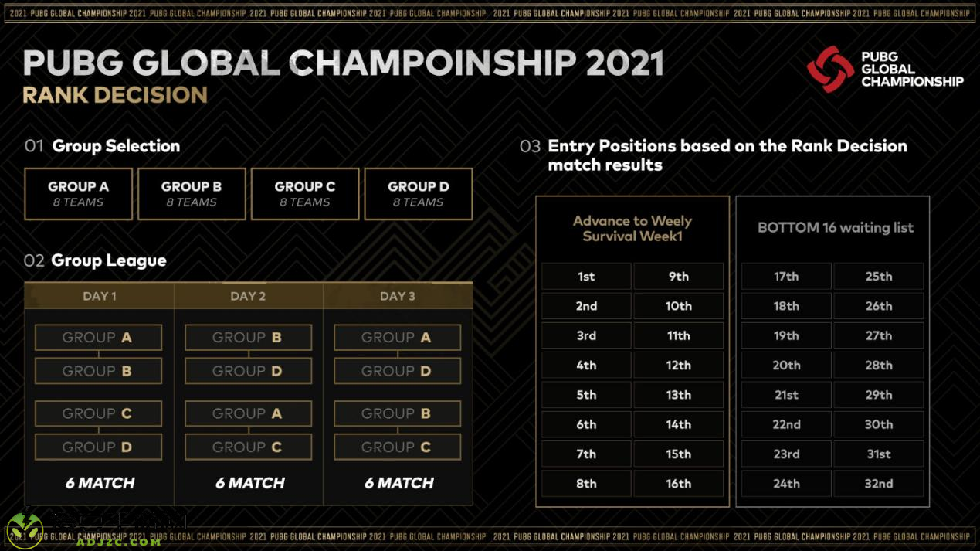Click the BOTTOM 16 waiting list header
980x551 pixels.
click(836, 228)
